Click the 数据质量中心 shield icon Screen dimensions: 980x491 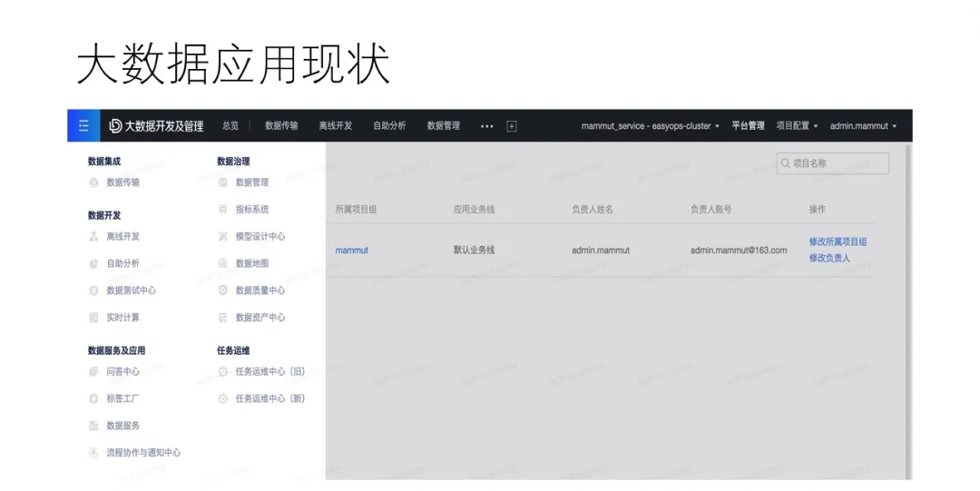223,291
